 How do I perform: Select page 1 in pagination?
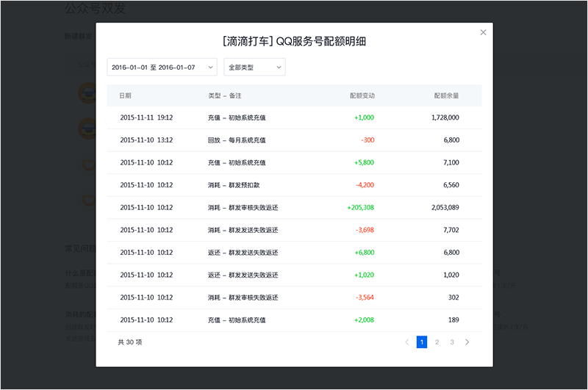(422, 342)
